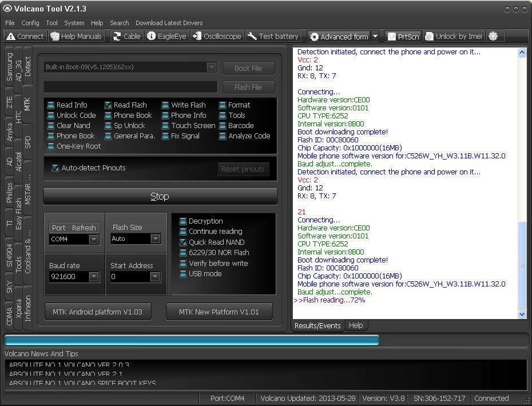
Task: Click the Reset pinouts button
Action: tap(243, 169)
